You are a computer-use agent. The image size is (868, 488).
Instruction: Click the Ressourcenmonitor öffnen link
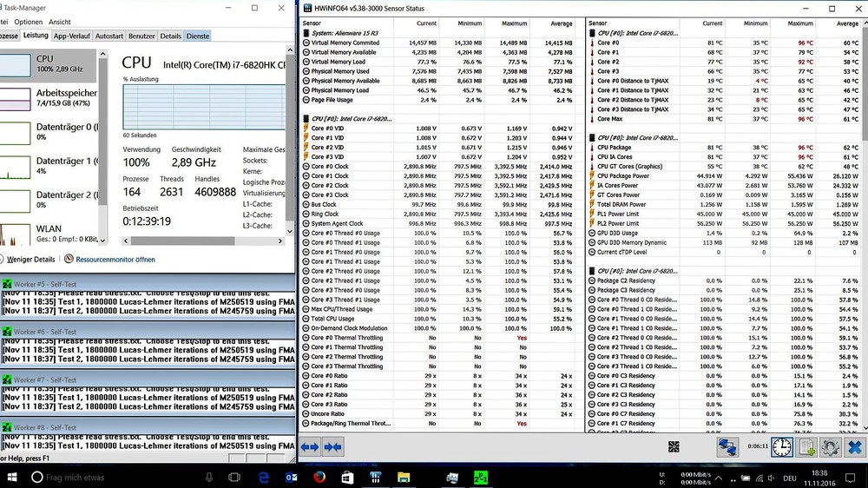pos(115,259)
